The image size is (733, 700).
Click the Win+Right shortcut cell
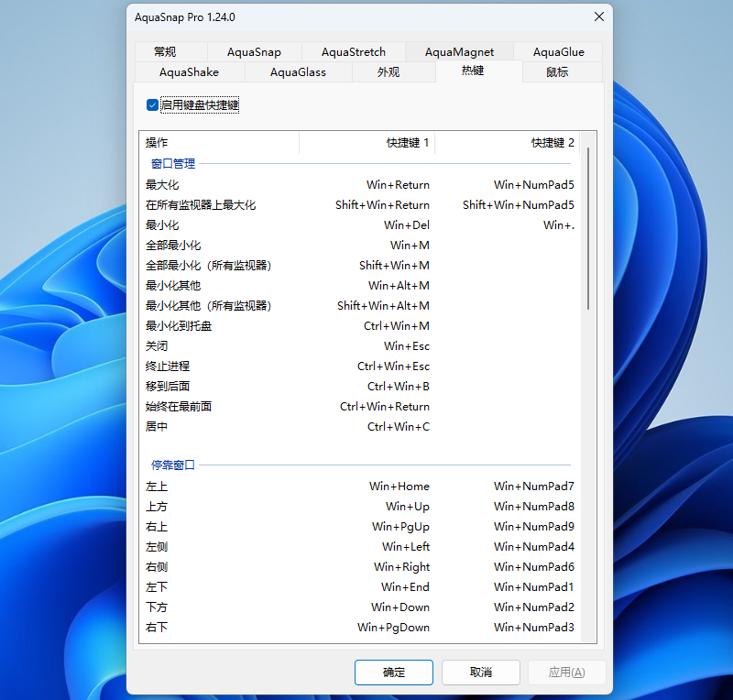[x=401, y=567]
